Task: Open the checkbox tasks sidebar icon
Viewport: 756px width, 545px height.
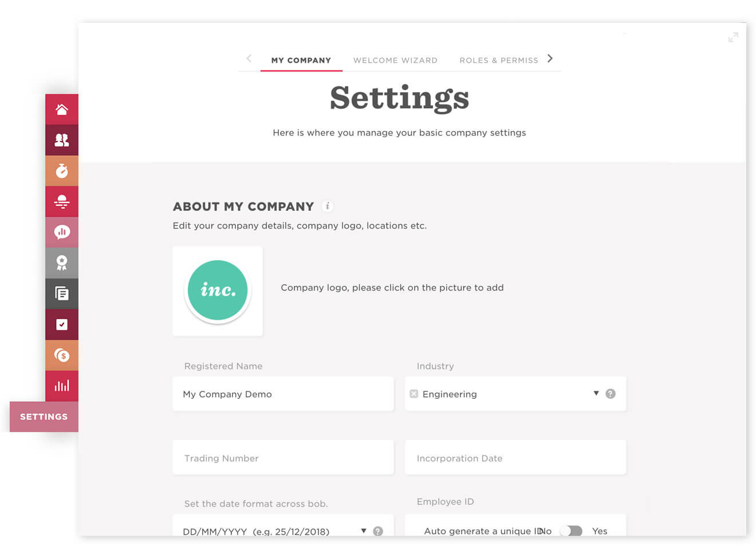Action: (x=62, y=324)
